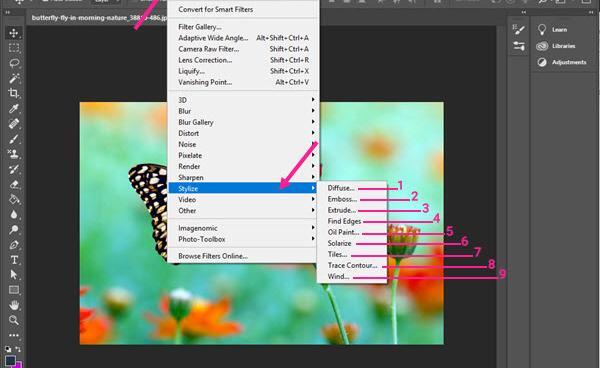The height and width of the screenshot is (368, 600).
Task: Select the Clone Stamp tool
Action: 14,154
